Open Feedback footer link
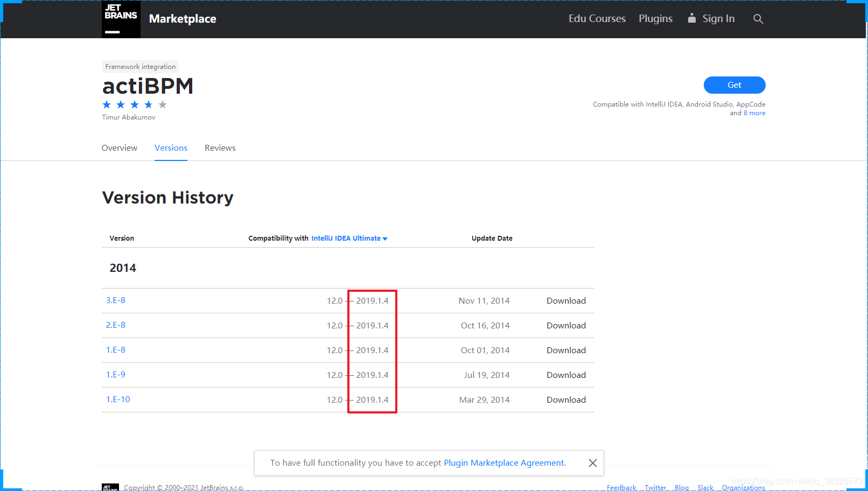The height and width of the screenshot is (491, 868). coord(621,487)
